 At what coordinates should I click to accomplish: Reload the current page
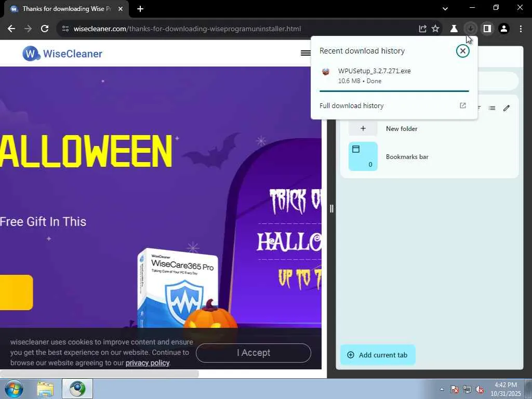point(45,29)
